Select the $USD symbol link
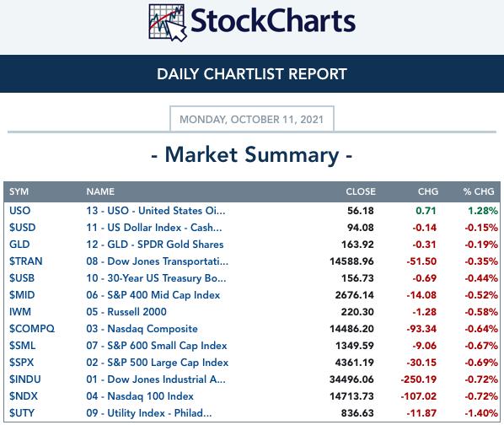The height and width of the screenshot is (425, 504). click(23, 228)
